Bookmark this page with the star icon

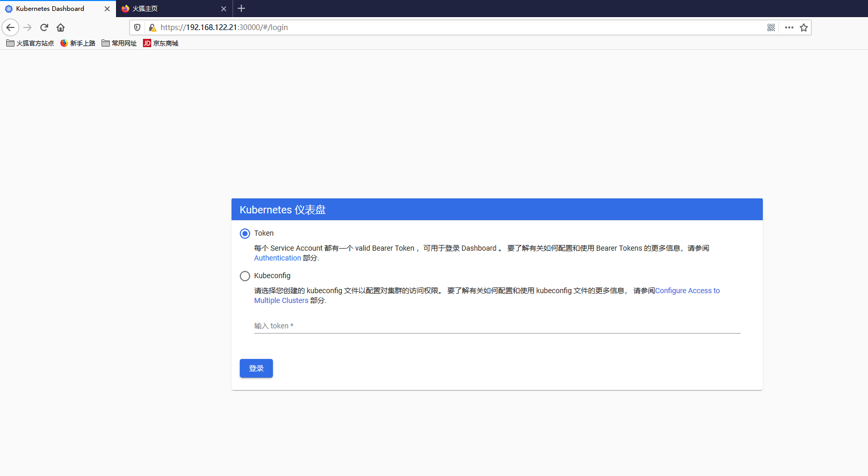pos(804,27)
